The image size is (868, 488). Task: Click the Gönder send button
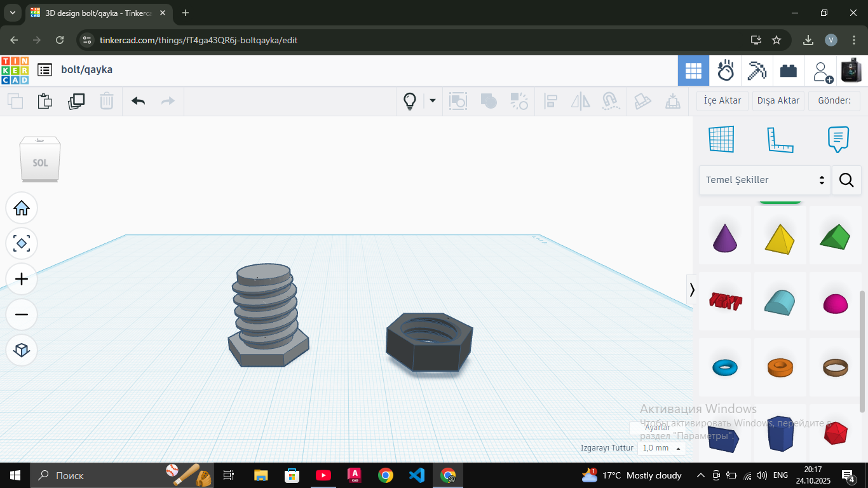[834, 100]
